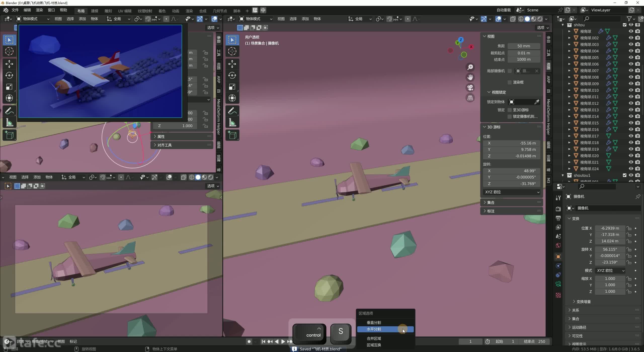
Task: Toggle camera view gizmo icon
Action: (x=470, y=88)
